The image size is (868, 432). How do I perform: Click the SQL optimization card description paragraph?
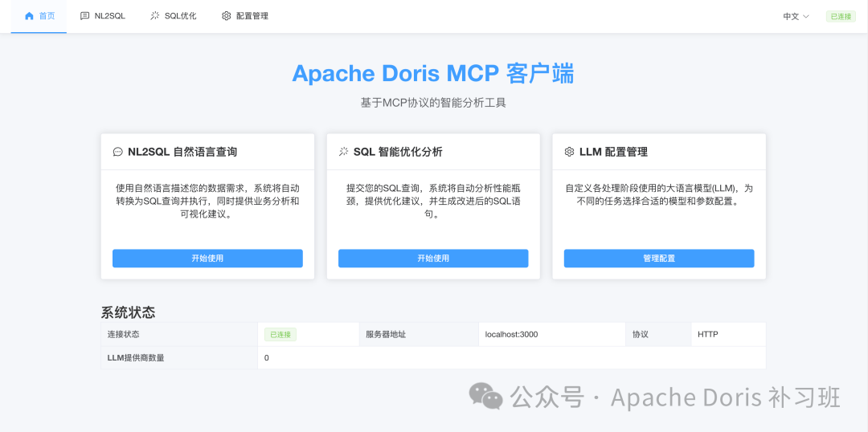(x=433, y=202)
